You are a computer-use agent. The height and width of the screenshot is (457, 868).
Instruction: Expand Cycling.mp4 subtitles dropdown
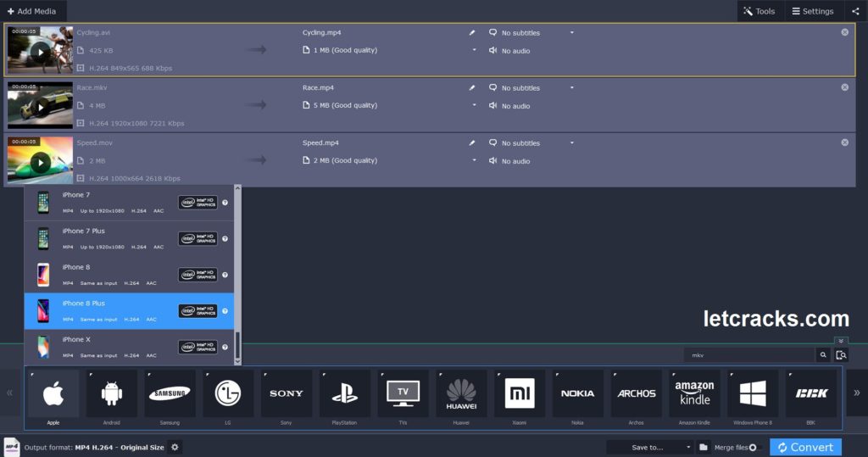572,33
